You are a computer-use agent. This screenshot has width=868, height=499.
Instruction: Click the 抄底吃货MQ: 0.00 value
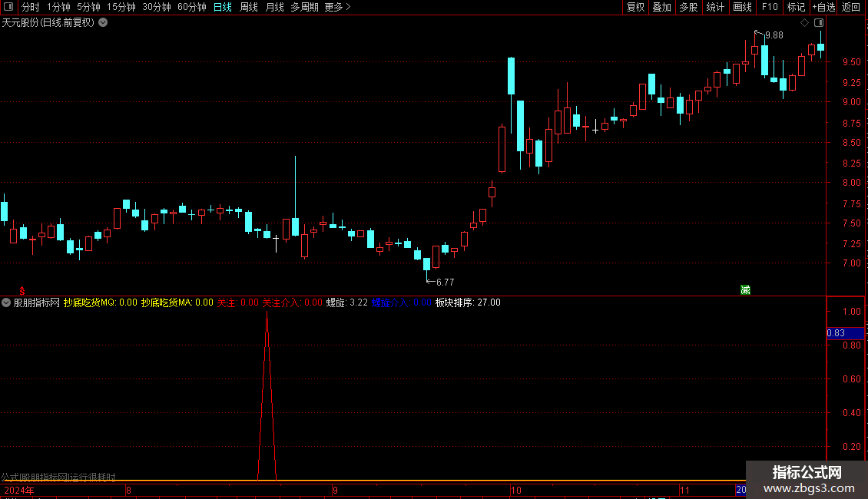tap(100, 302)
